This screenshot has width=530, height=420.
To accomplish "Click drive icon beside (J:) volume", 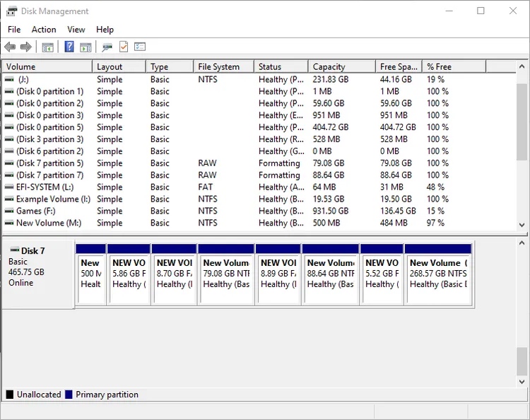I will (9, 79).
